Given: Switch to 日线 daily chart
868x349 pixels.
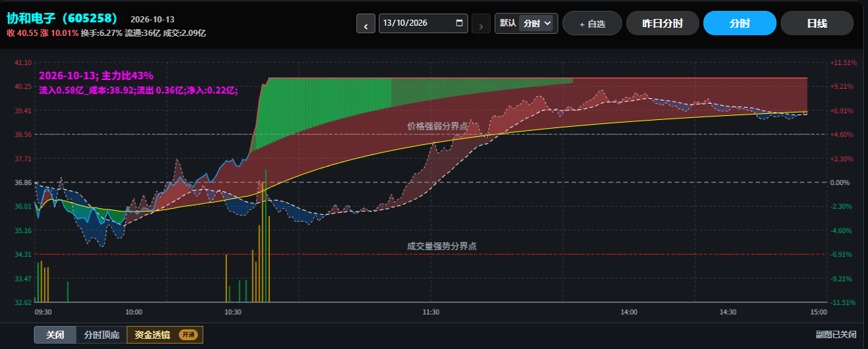Looking at the screenshot, I should click(x=817, y=23).
